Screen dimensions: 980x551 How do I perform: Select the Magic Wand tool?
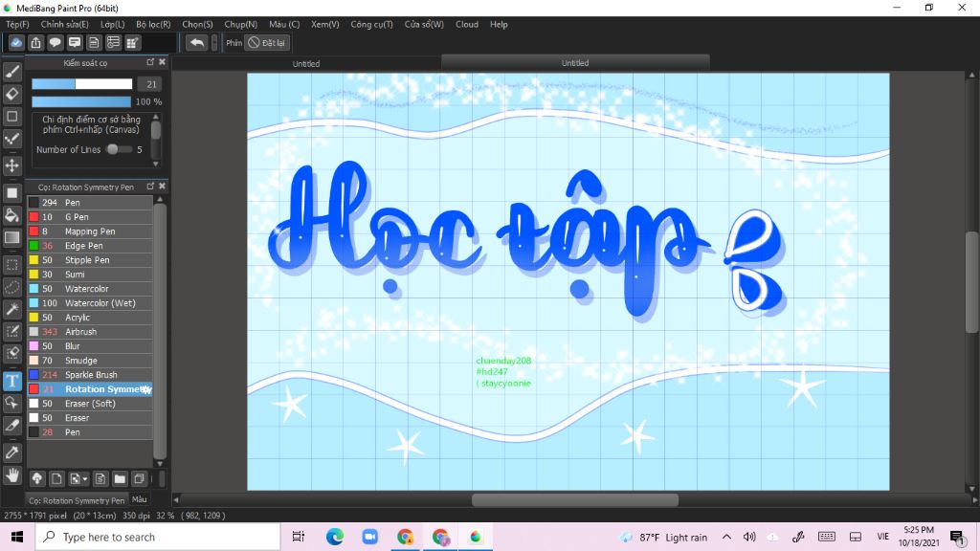(11, 309)
